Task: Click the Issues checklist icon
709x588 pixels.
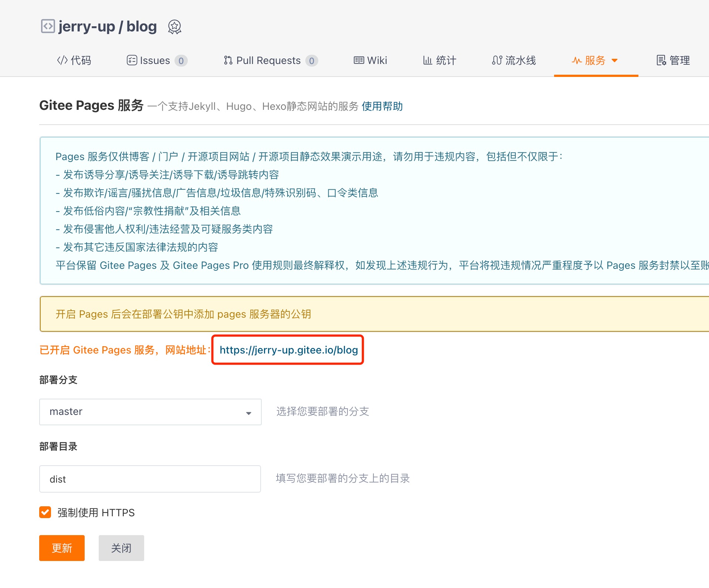Action: (x=132, y=60)
